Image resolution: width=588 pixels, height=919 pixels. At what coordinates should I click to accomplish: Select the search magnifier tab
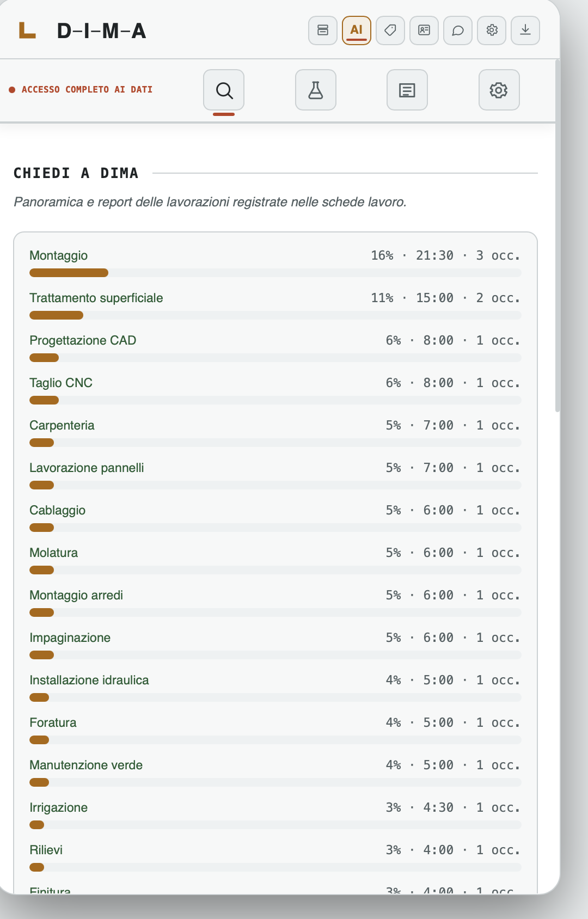[x=224, y=90]
